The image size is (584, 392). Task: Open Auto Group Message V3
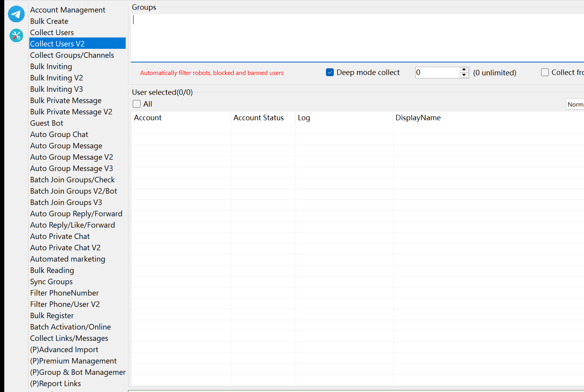[71, 168]
